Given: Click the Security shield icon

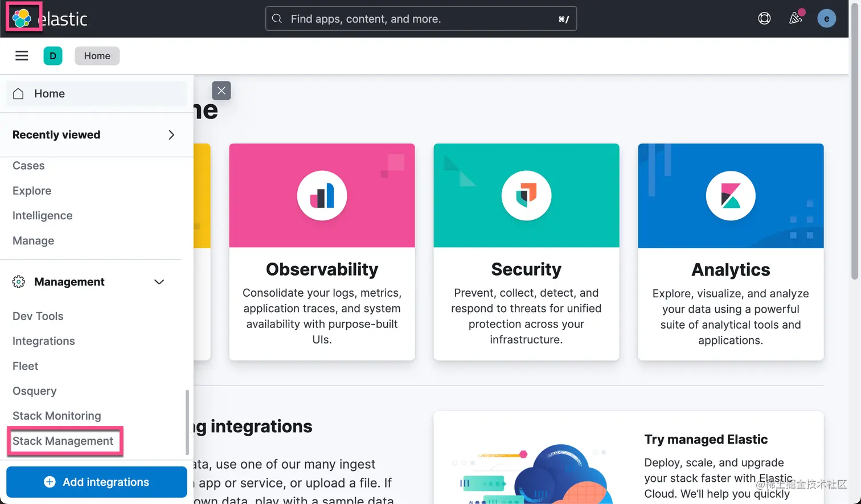Looking at the screenshot, I should pyautogui.click(x=526, y=196).
